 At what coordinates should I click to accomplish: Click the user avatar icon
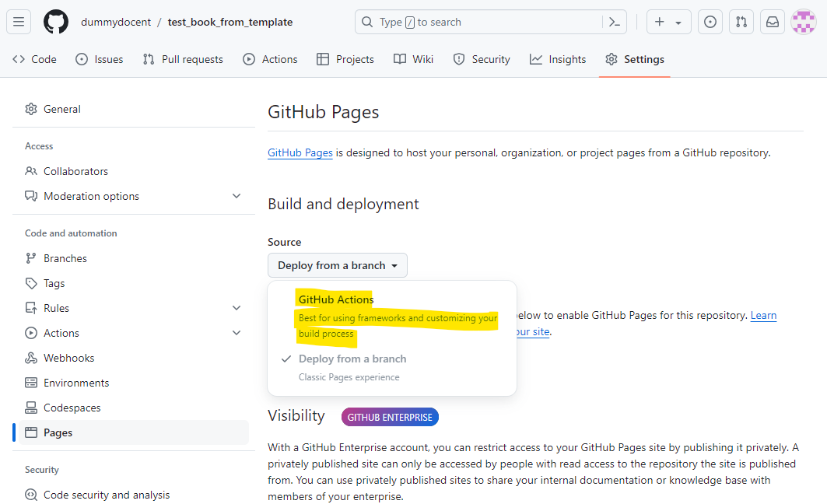[x=803, y=22]
